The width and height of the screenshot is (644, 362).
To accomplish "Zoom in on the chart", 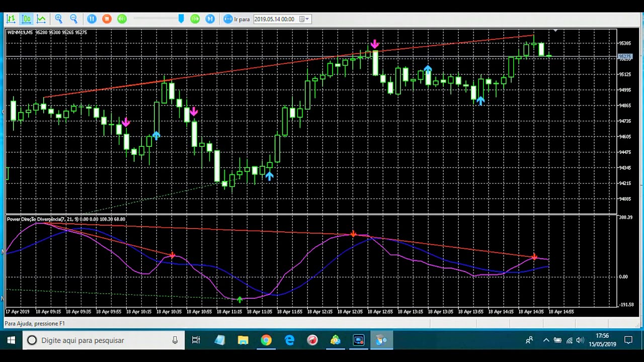I will pyautogui.click(x=59, y=19).
